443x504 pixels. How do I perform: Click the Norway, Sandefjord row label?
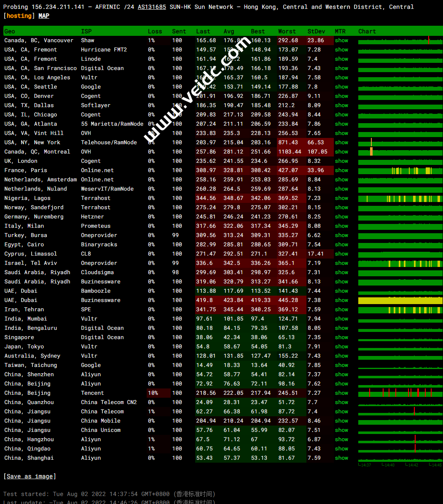(x=34, y=208)
